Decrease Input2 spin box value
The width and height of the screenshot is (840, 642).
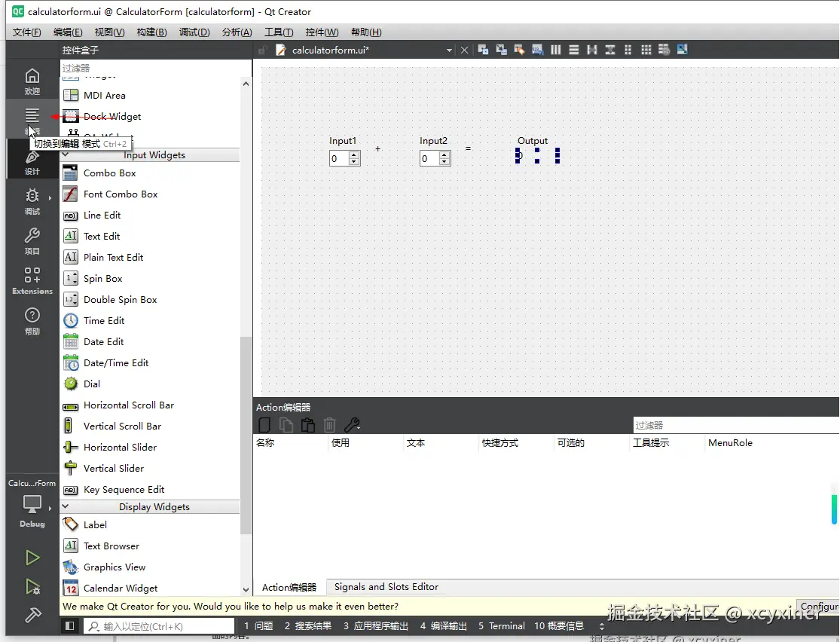point(444,161)
